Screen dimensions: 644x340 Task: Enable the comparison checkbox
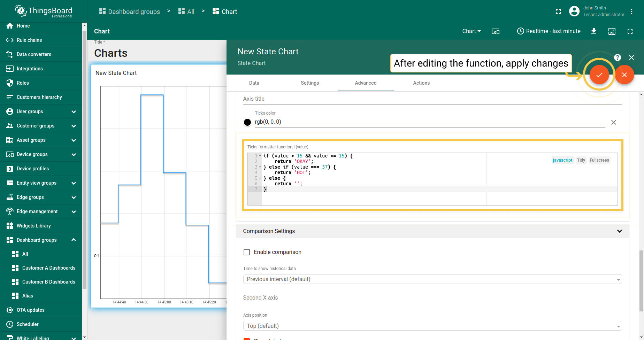point(247,252)
